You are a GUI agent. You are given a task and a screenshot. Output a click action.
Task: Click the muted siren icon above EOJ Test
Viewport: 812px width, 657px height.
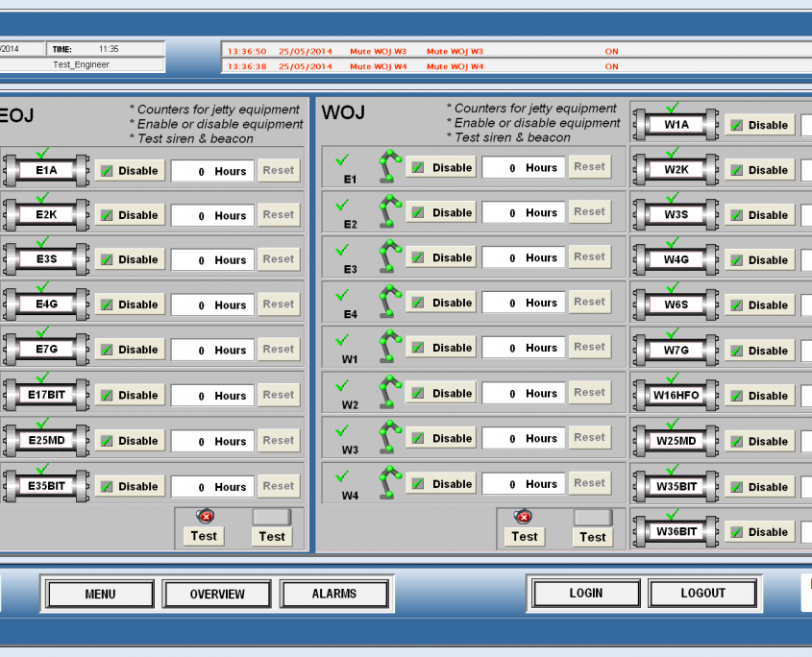click(x=203, y=516)
